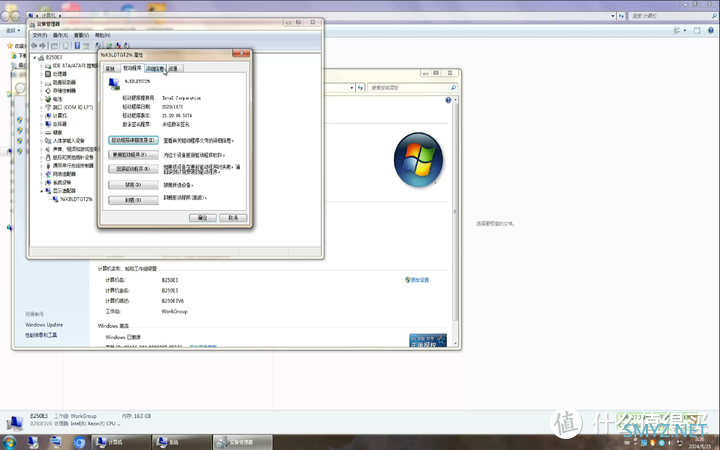The height and width of the screenshot is (450, 720).
Task: Click the Forward arrow in Device Manager toolbar
Action: tap(43, 45)
